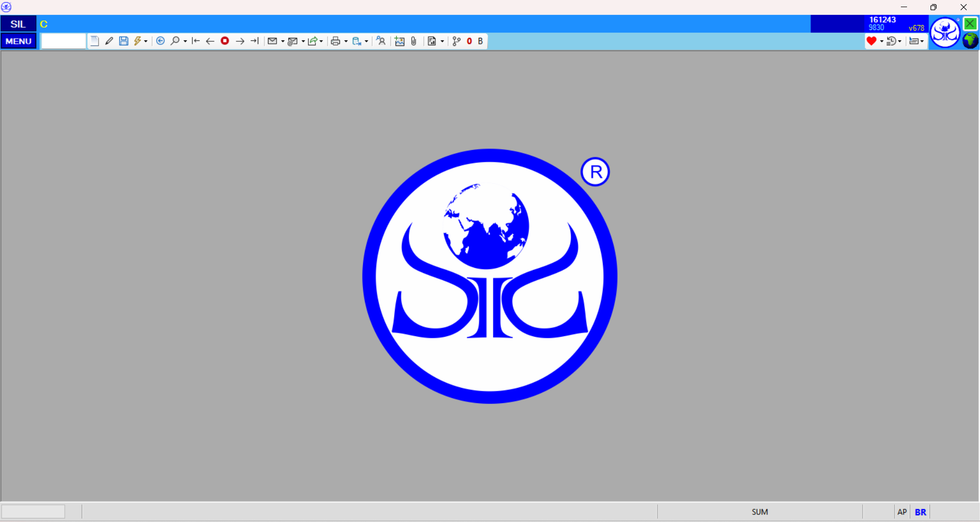Click the report document icon
Screen dimensions: 980x522
[432, 41]
